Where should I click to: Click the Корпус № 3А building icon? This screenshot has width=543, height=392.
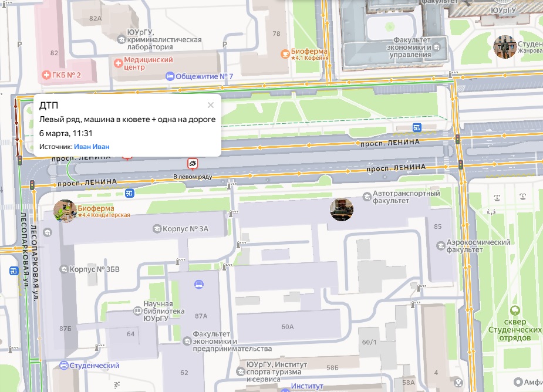(156, 228)
